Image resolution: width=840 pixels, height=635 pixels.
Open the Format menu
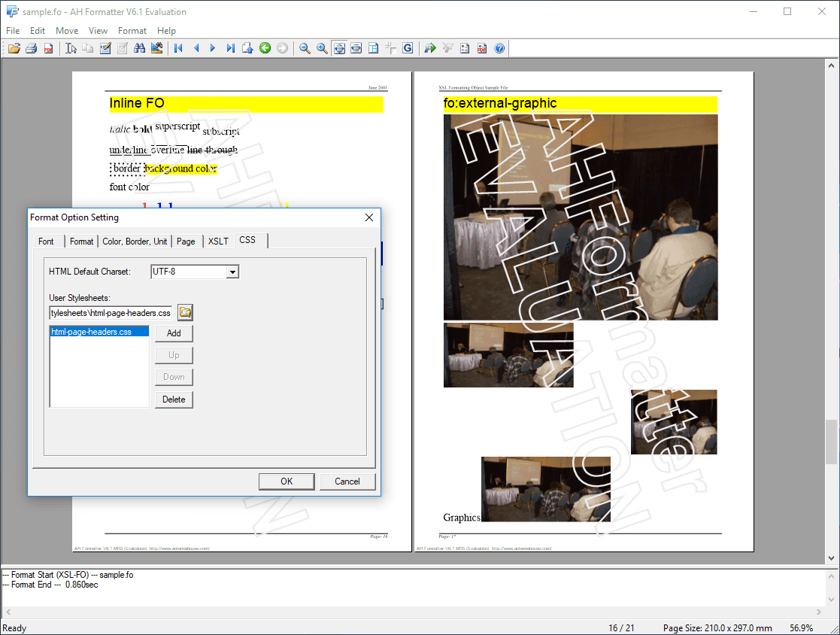pyautogui.click(x=132, y=31)
